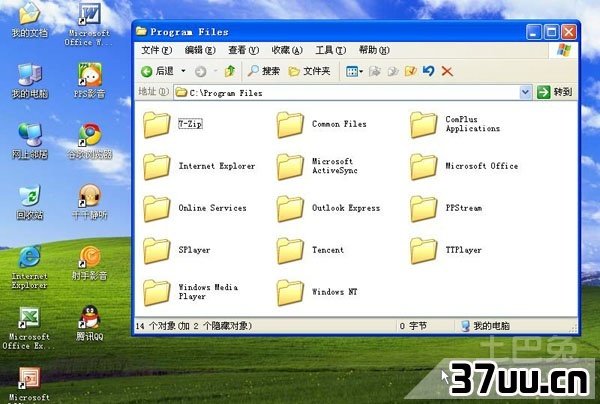Select the Windows Media Player folder icon
The width and height of the screenshot is (600, 404).
157,292
